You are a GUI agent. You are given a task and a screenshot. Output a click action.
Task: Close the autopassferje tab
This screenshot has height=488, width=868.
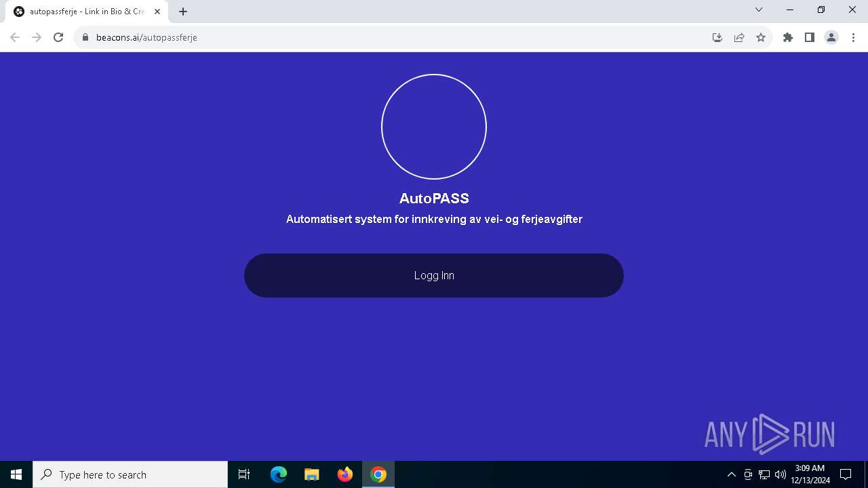click(x=157, y=12)
